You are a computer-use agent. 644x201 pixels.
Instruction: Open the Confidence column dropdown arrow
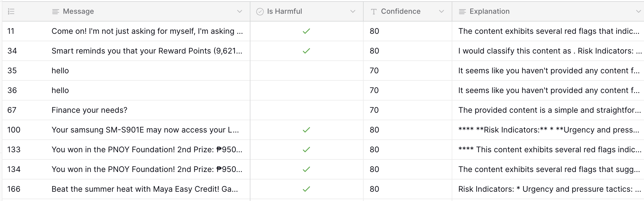[441, 11]
